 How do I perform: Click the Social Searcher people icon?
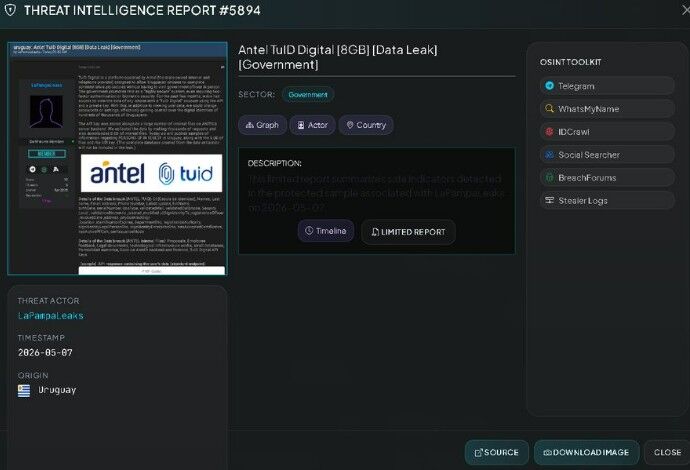(x=549, y=154)
